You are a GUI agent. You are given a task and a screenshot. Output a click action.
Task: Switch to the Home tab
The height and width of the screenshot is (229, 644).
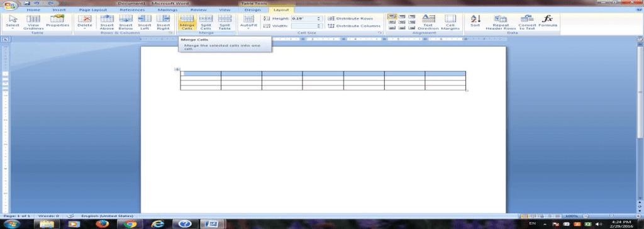[34, 10]
